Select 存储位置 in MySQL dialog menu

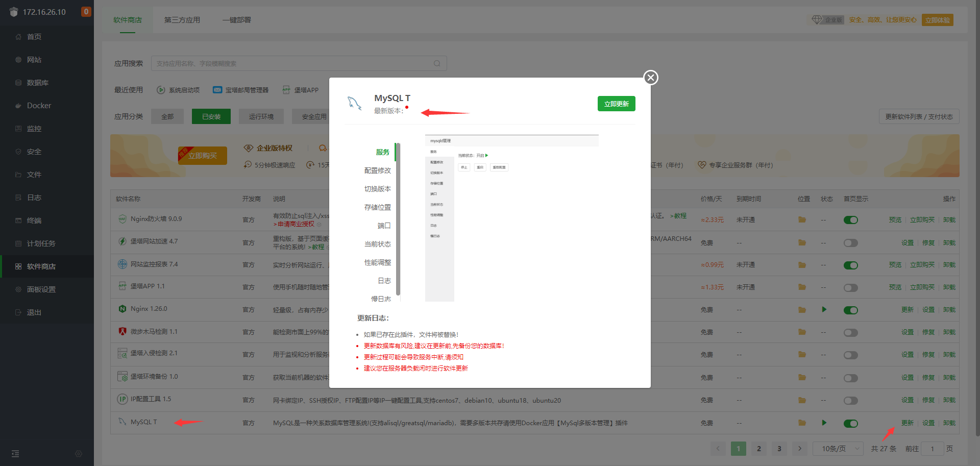377,207
